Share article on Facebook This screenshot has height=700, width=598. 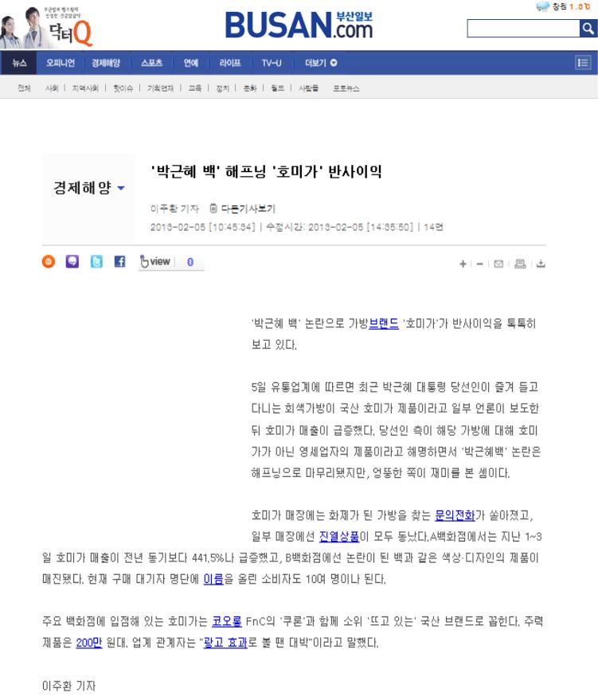pyautogui.click(x=119, y=261)
